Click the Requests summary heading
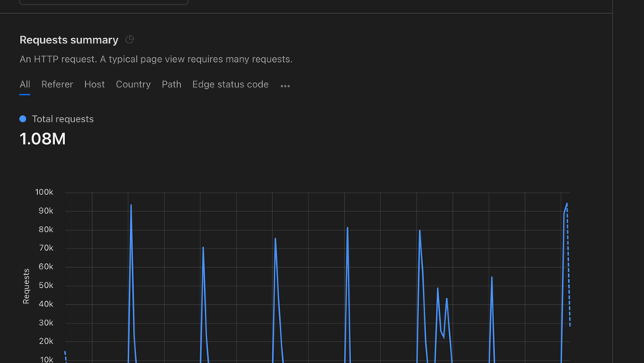Screen dimensions: 644x363 click(x=69, y=40)
